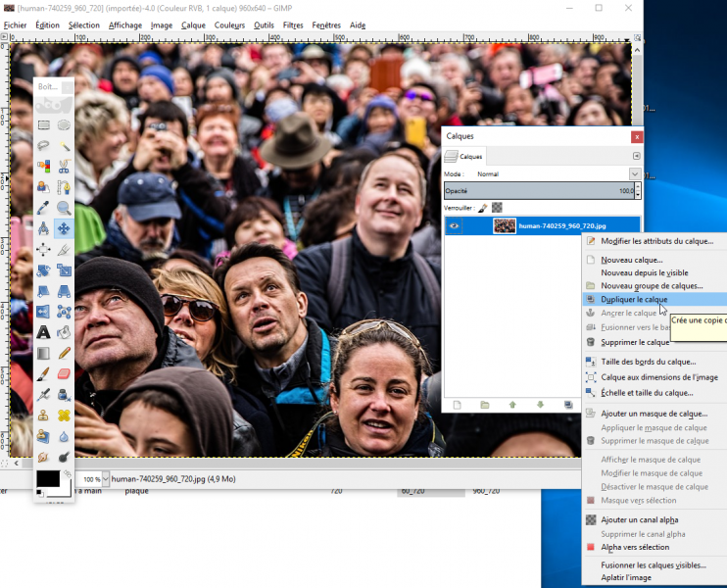Select Ajouter un masque de calque
This screenshot has height=588, width=727.
click(x=654, y=414)
